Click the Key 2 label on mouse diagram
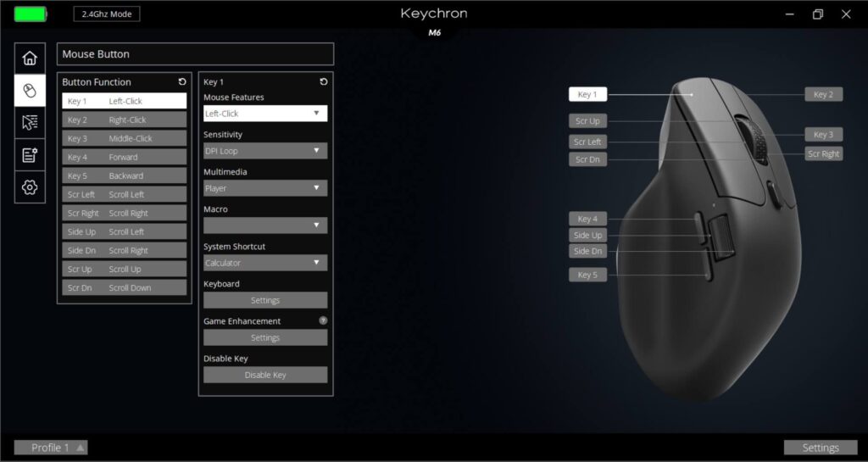The height and width of the screenshot is (462, 868). point(823,94)
